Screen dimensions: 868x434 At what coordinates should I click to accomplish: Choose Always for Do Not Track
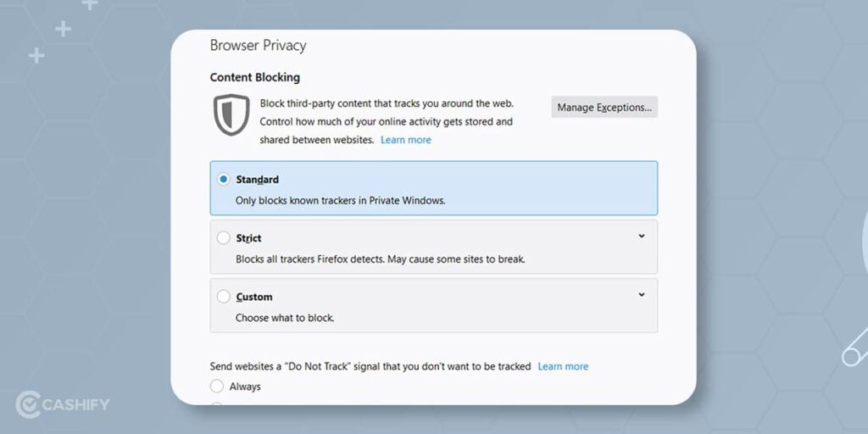(x=216, y=387)
